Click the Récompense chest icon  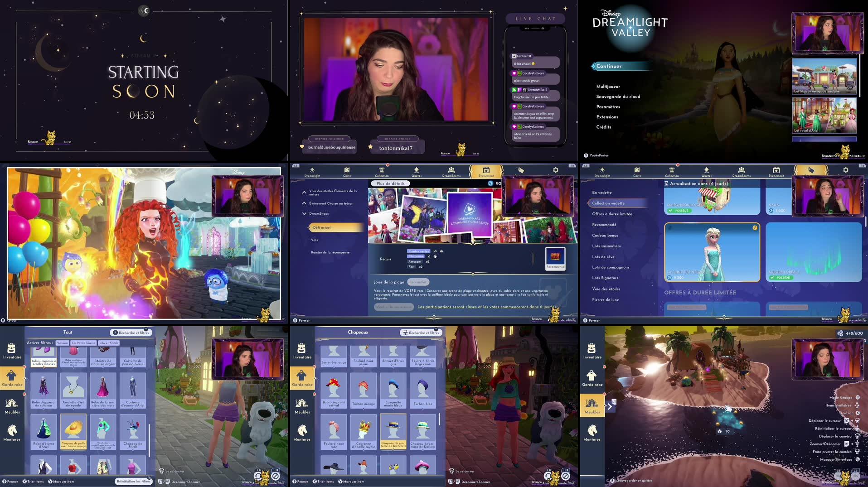click(x=555, y=258)
